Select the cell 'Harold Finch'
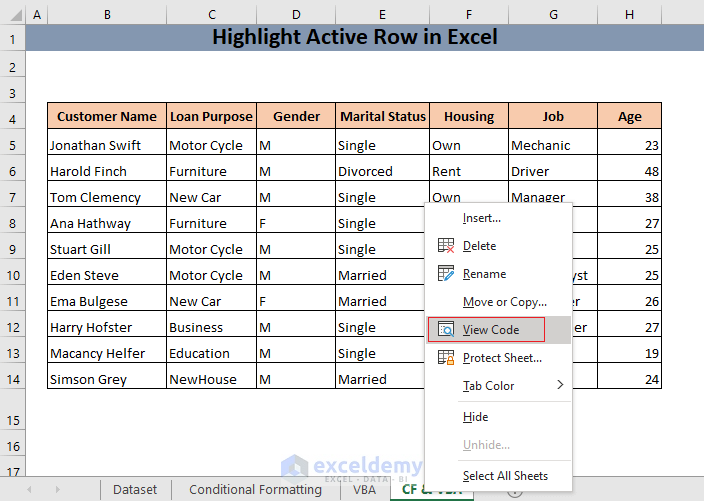Viewport: 704px width, 501px height. click(107, 168)
